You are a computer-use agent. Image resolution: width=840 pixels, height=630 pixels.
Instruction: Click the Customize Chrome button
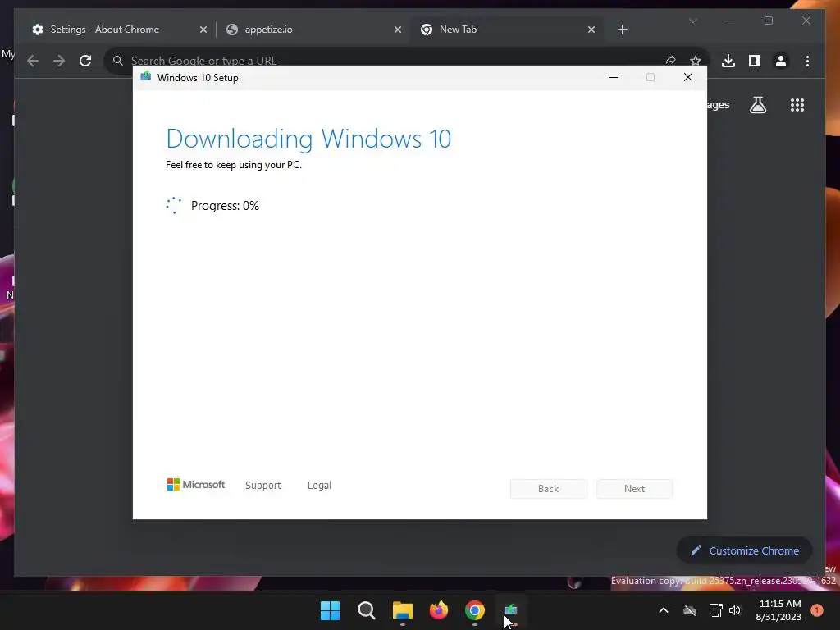[x=745, y=550]
